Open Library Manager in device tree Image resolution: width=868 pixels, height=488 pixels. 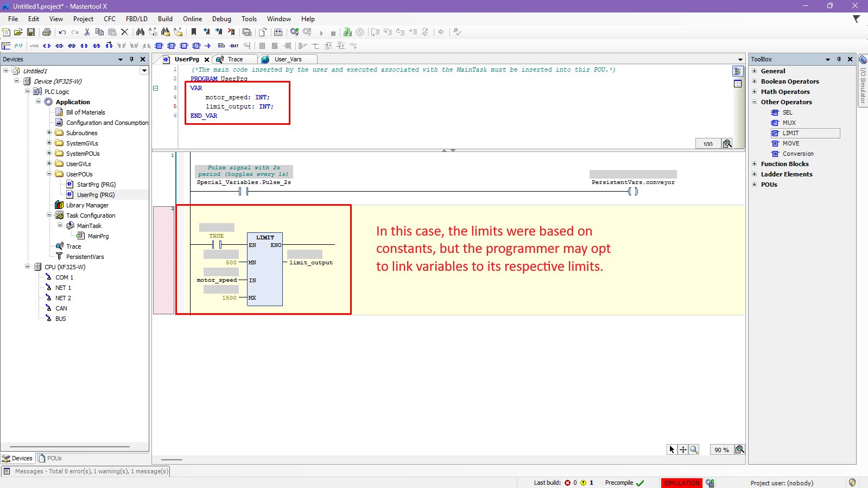(87, 205)
